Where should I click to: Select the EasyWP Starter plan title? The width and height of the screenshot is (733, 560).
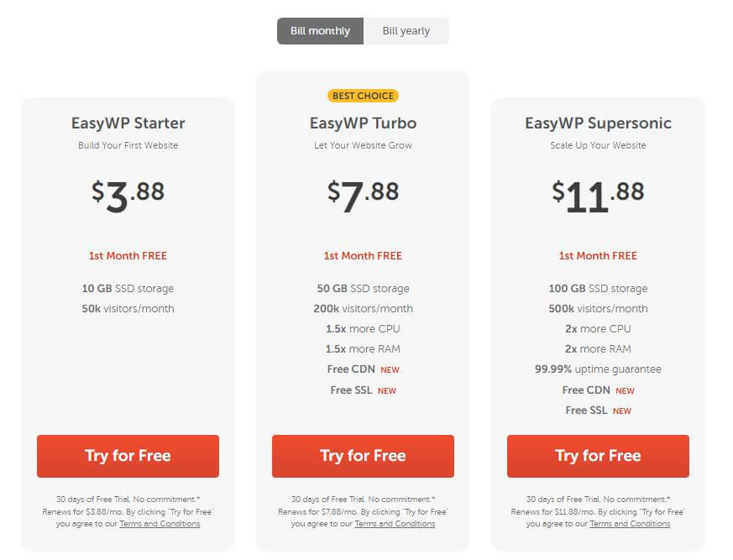coord(128,123)
